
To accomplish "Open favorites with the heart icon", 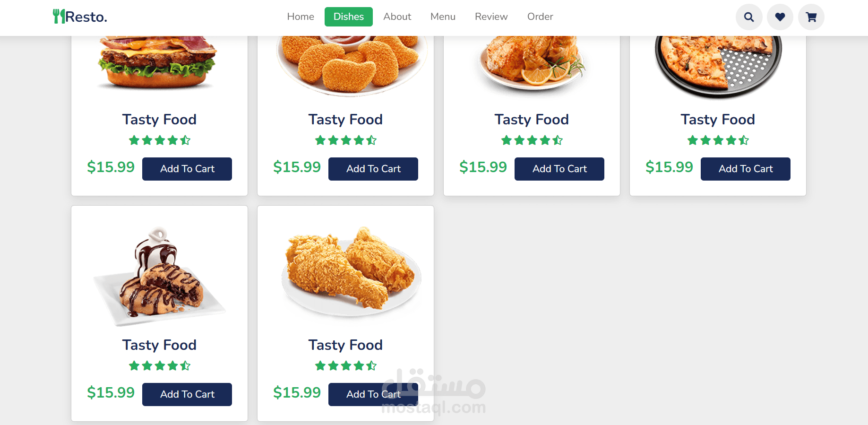I will pos(780,17).
